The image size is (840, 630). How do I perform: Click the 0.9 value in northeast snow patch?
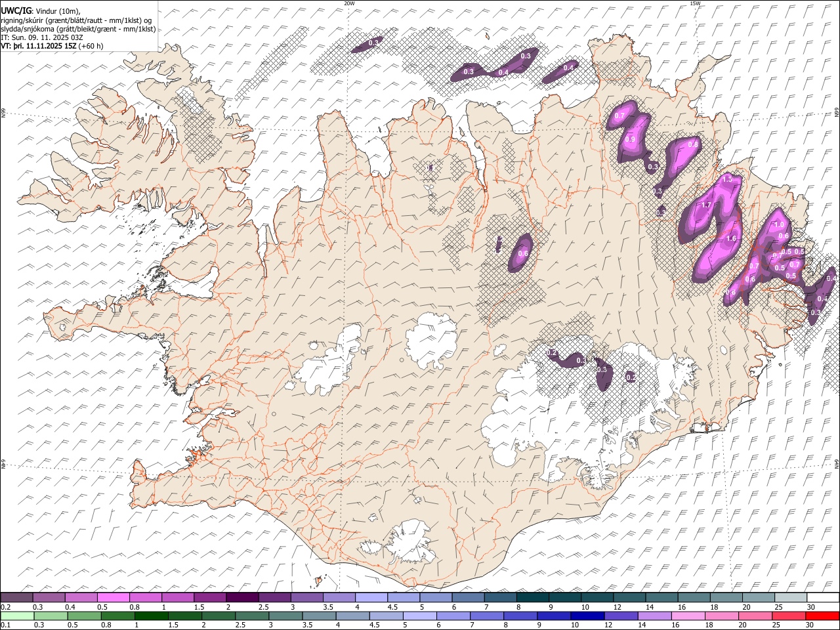[x=630, y=139]
